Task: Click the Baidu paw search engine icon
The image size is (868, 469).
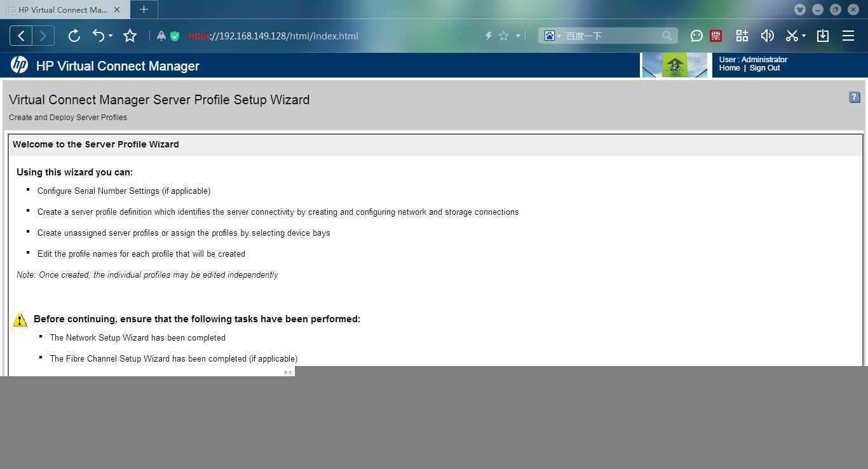Action: 550,36
